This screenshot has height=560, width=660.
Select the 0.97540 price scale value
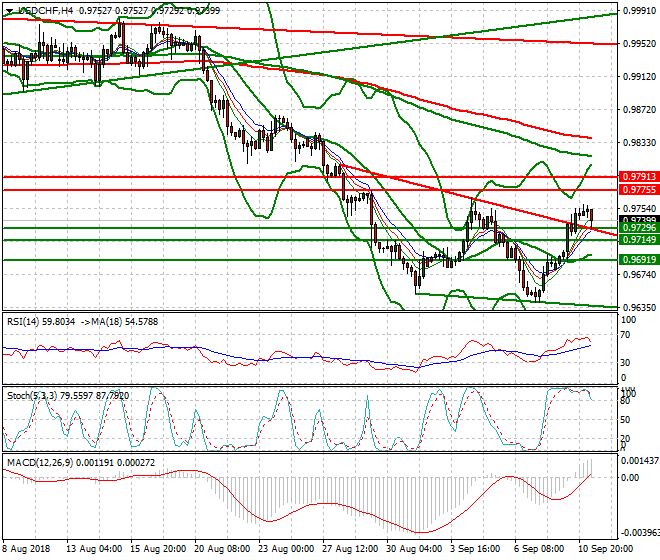[639, 209]
